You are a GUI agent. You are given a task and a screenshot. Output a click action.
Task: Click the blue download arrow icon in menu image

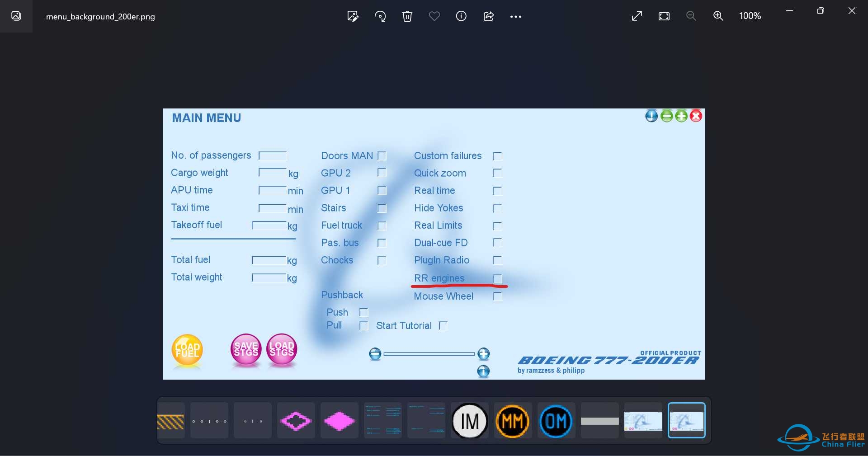click(x=651, y=116)
